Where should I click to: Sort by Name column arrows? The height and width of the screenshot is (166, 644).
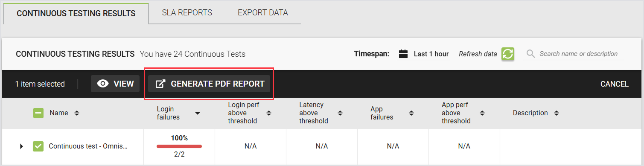click(77, 113)
